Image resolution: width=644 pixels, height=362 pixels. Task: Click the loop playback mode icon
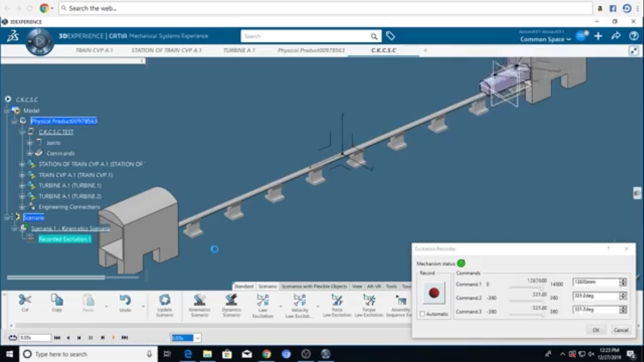click(12, 337)
